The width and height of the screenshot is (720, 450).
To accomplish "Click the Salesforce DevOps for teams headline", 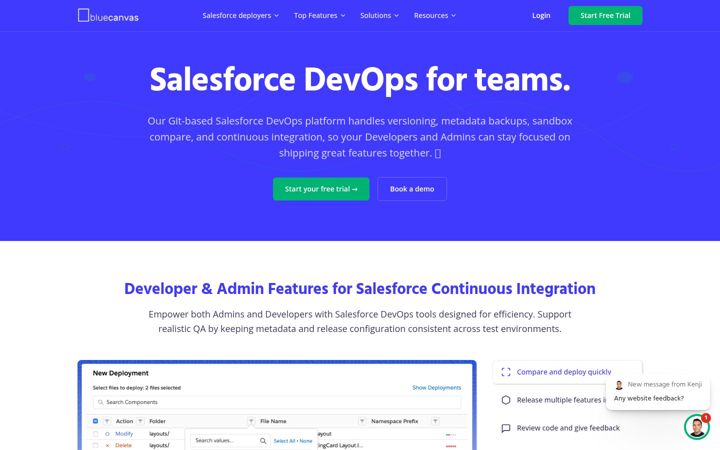I will [360, 80].
